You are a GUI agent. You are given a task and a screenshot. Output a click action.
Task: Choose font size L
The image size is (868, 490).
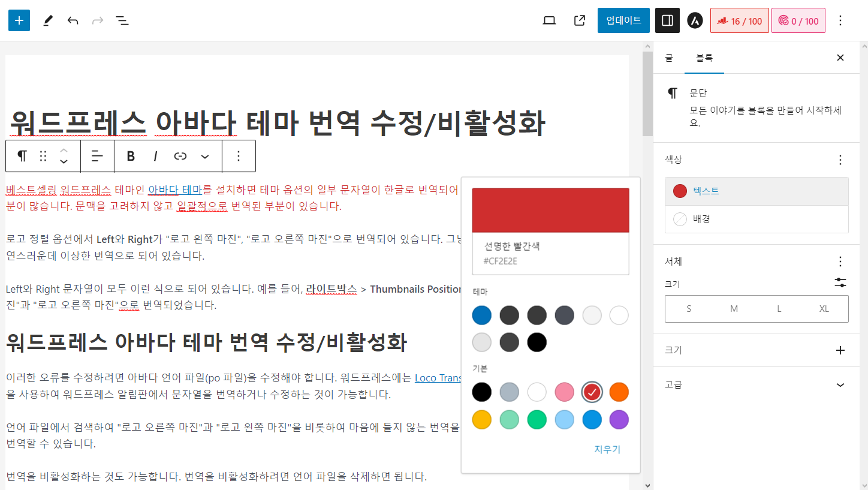pyautogui.click(x=779, y=309)
